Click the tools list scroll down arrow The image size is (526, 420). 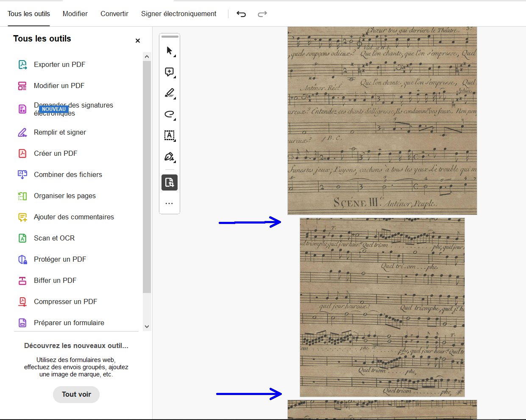coord(147,326)
